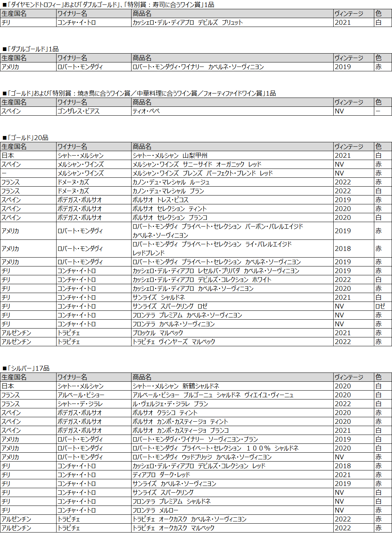Click the winery "シャトー・デ・ジラレ"
The width and height of the screenshot is (392, 534).
80,404
